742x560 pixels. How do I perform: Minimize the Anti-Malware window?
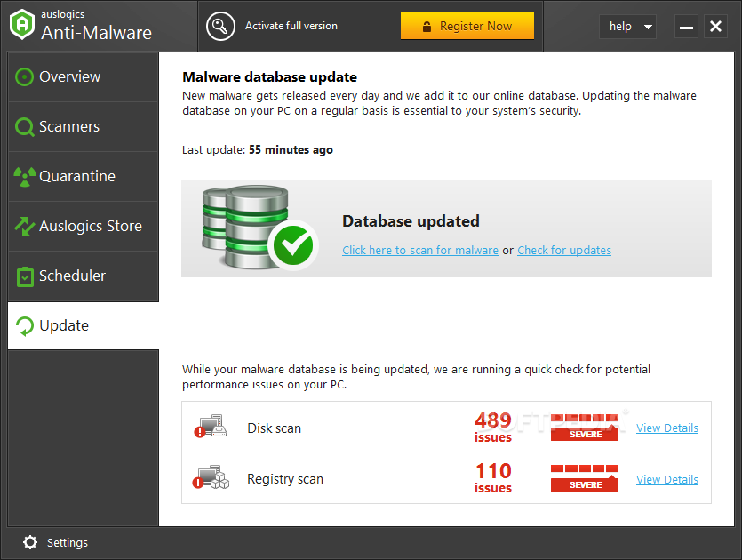click(686, 27)
